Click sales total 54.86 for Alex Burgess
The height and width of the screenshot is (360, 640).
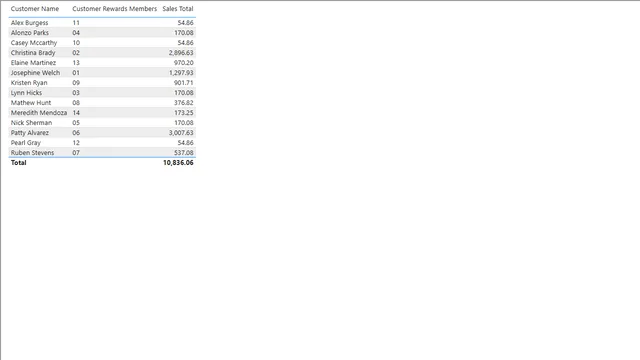coord(185,23)
